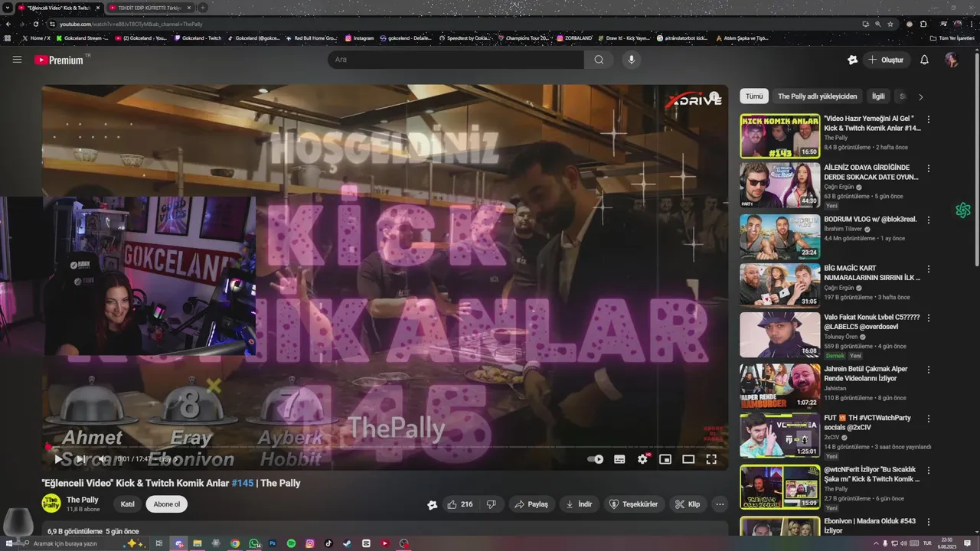Start voice search with the microphone
This screenshot has height=551, width=980.
[x=631, y=60]
